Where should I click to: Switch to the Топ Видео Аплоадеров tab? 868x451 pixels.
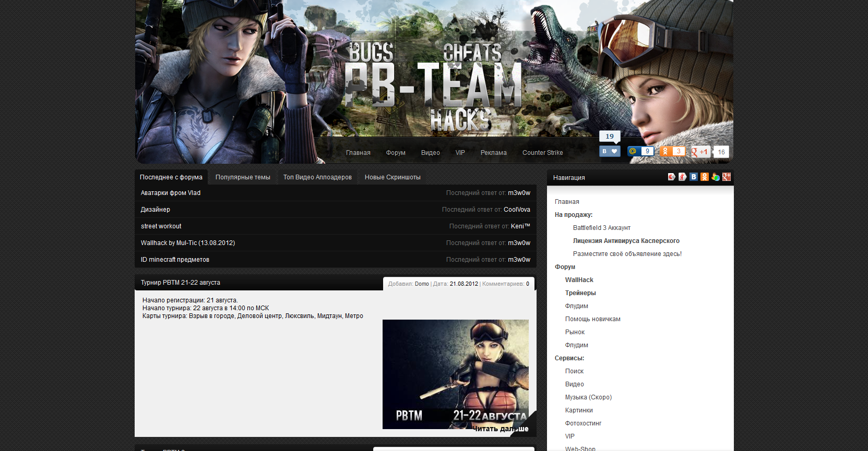pos(317,177)
